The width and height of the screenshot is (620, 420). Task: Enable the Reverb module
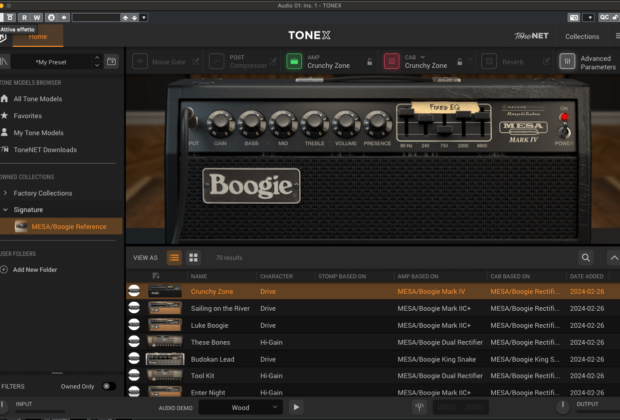coord(489,62)
